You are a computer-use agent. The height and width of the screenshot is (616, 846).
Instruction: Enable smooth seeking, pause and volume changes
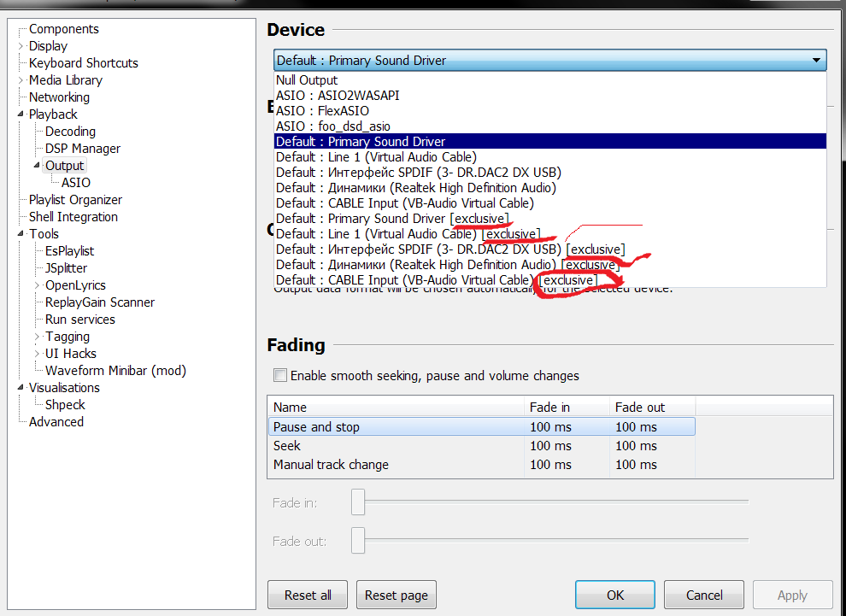pyautogui.click(x=279, y=376)
